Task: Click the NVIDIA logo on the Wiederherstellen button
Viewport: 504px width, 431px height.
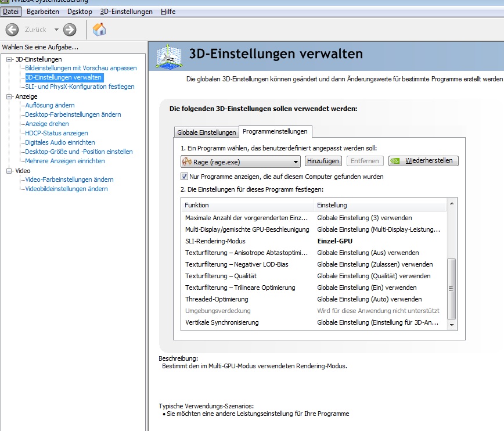Action: [395, 160]
